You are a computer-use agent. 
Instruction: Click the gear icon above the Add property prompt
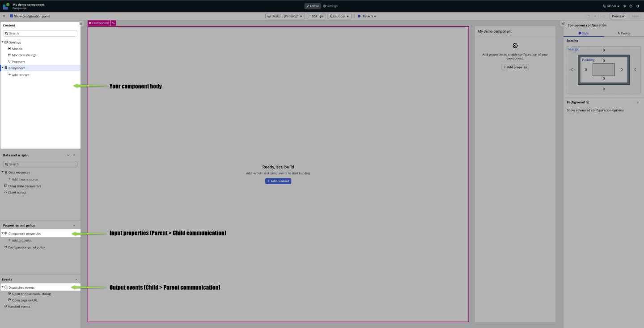coord(515,45)
